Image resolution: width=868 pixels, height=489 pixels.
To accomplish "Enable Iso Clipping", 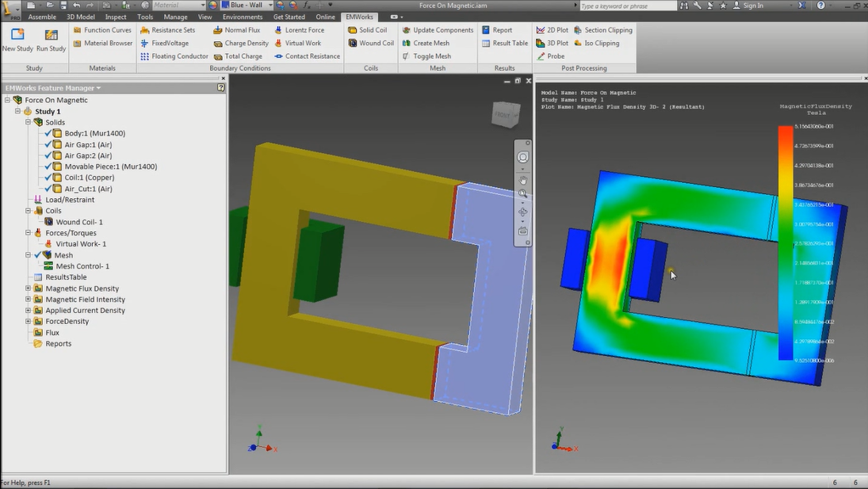I will [x=597, y=43].
